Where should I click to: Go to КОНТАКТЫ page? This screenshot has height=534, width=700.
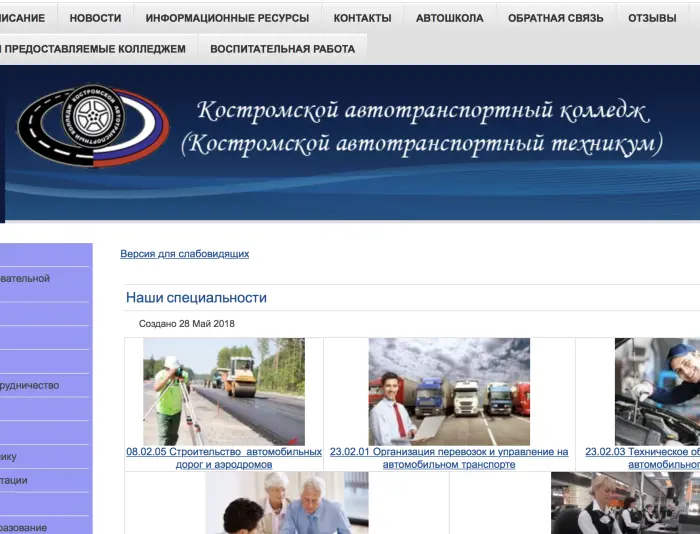click(x=362, y=18)
